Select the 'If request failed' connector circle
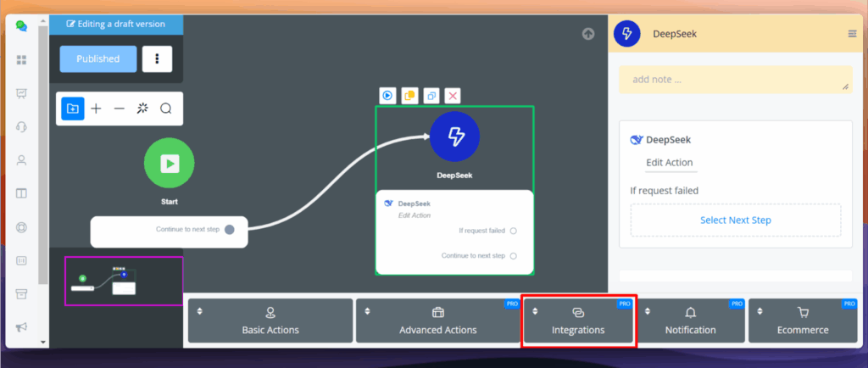The width and height of the screenshot is (868, 368). pyautogui.click(x=514, y=231)
